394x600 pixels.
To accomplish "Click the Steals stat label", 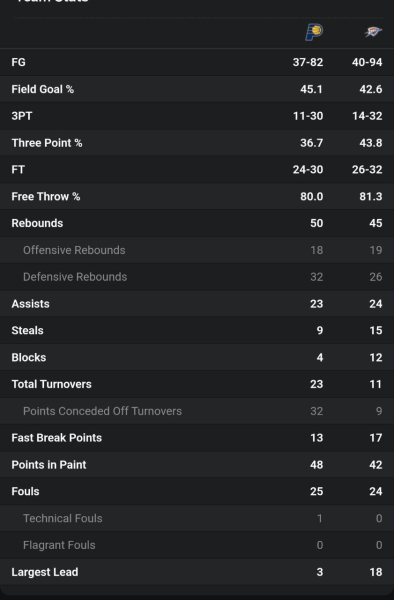I will tap(27, 330).
